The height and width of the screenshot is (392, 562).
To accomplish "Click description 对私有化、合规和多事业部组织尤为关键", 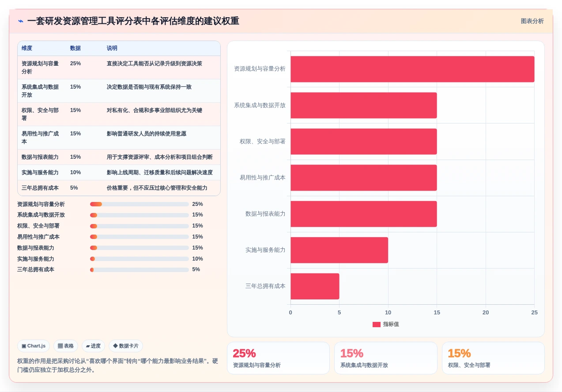I will click(x=155, y=110).
